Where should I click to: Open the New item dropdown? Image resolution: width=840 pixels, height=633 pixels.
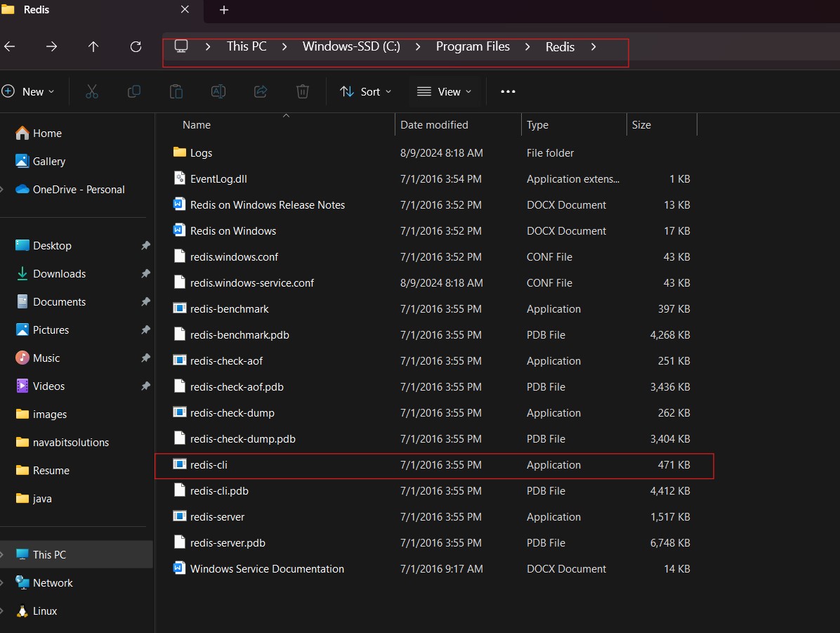click(29, 91)
